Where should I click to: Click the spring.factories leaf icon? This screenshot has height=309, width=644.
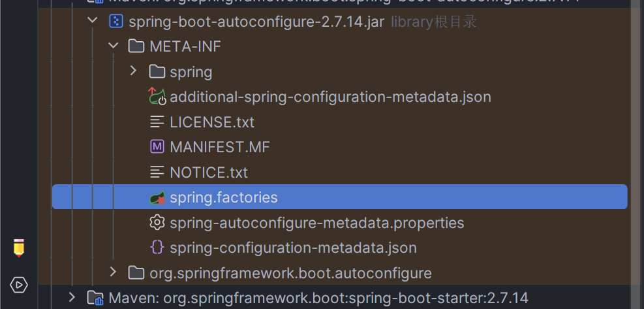(x=157, y=197)
